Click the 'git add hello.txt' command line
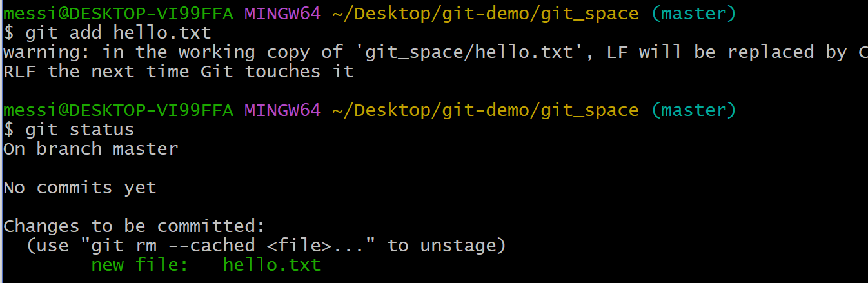868x283 pixels. point(107,33)
